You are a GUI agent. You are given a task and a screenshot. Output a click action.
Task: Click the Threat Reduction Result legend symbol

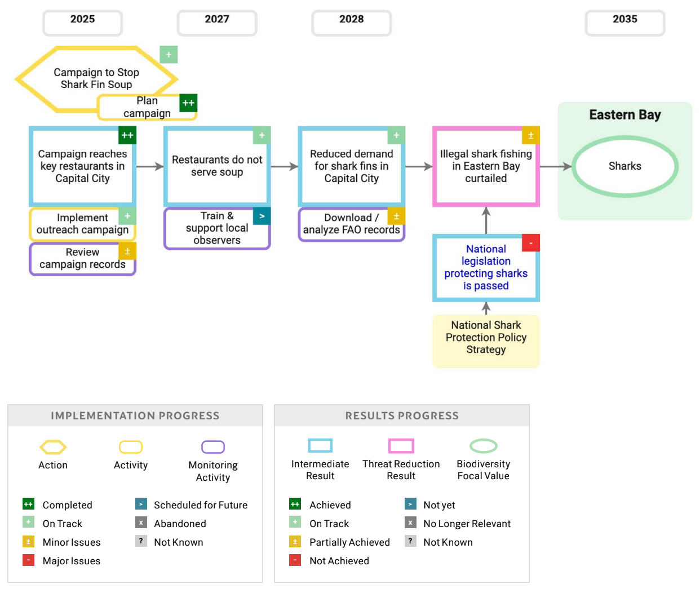[x=401, y=446]
